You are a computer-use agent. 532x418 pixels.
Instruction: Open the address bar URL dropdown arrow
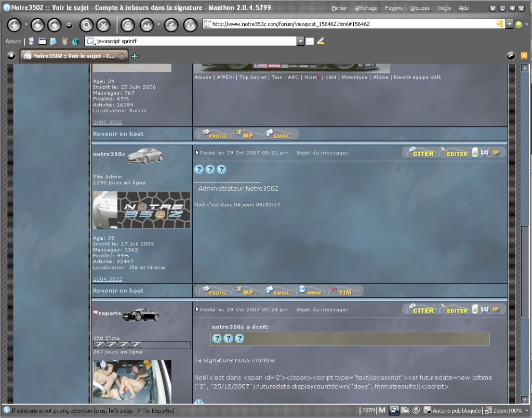point(510,24)
